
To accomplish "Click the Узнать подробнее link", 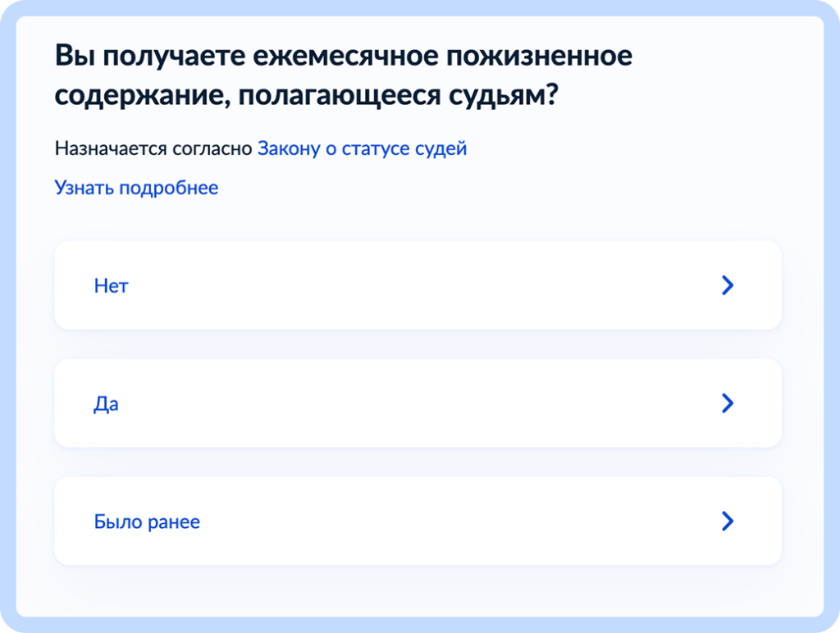I will (x=136, y=187).
